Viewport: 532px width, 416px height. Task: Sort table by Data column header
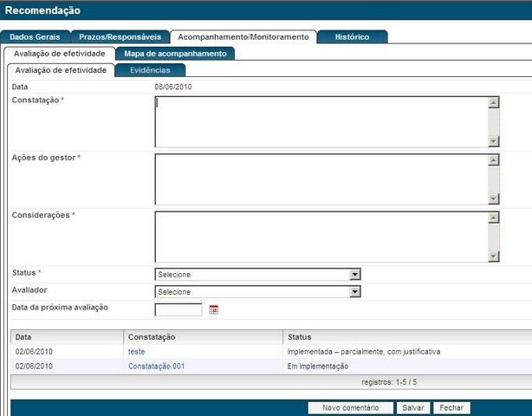(x=68, y=337)
